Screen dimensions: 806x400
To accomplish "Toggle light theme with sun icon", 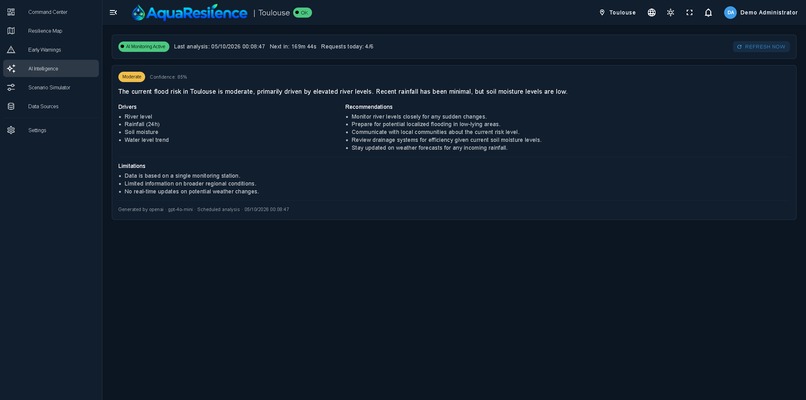I will pyautogui.click(x=670, y=12).
